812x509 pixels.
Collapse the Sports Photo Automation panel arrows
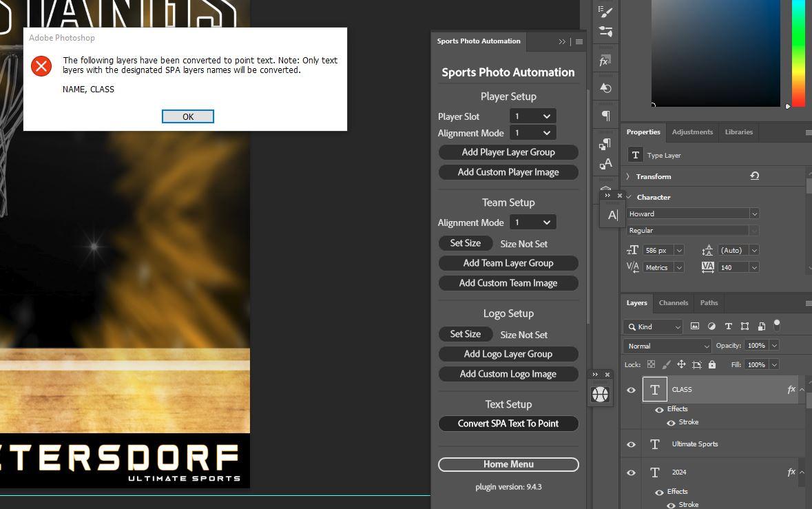pyautogui.click(x=563, y=41)
